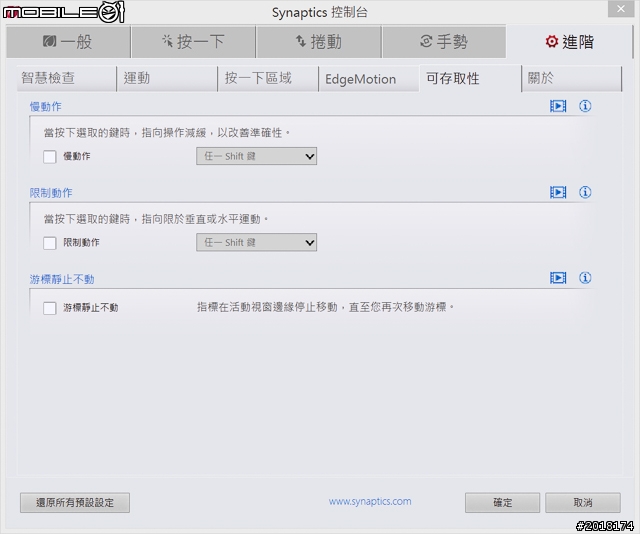Confirm with the 確定 button

coord(502,503)
